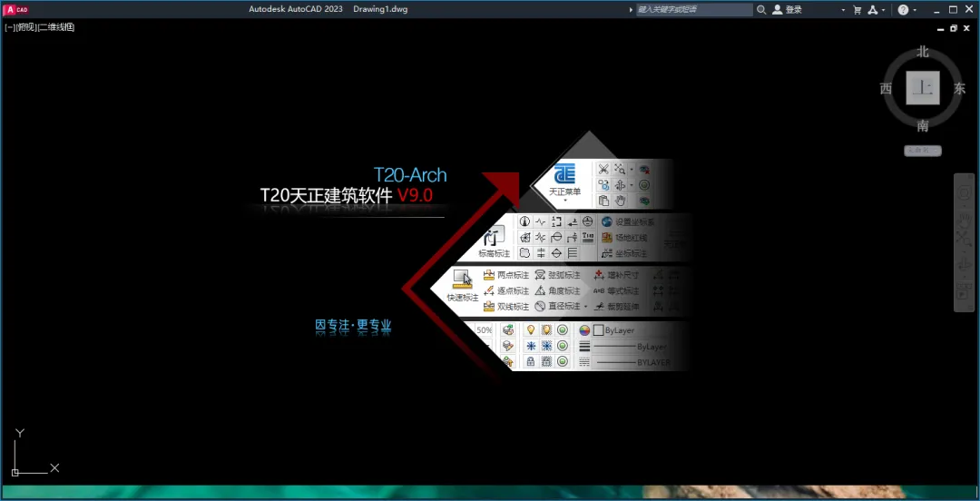Minimize the Drawing1 drawing window
The image size is (980, 501).
[x=942, y=29]
